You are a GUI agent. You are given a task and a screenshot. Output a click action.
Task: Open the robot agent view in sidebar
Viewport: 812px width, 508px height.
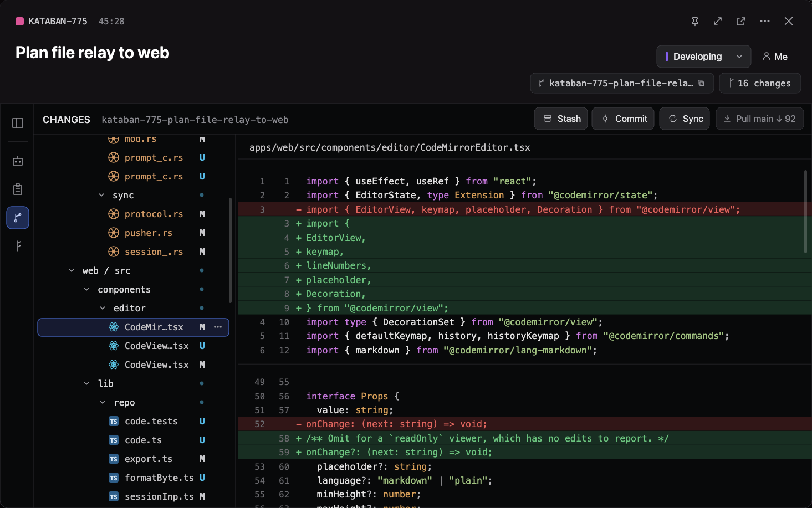click(18, 161)
